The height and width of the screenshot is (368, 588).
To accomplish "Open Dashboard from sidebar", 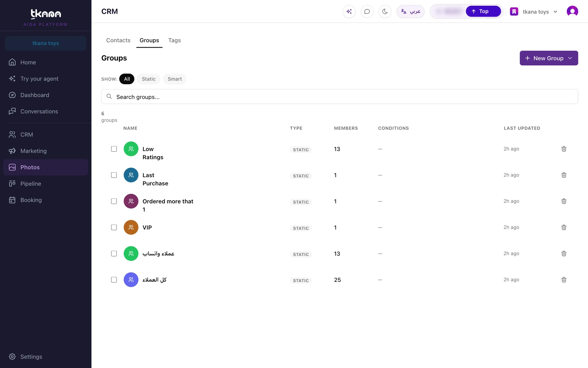I will [x=46, y=95].
